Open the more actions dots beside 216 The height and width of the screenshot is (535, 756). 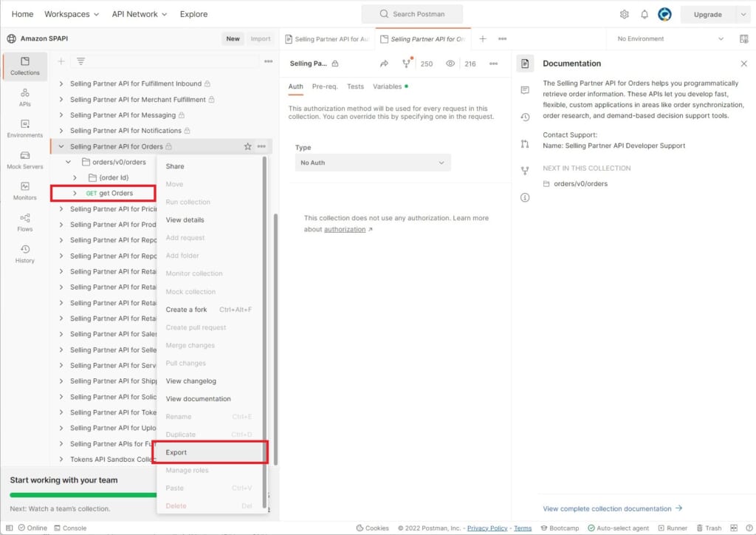[493, 64]
